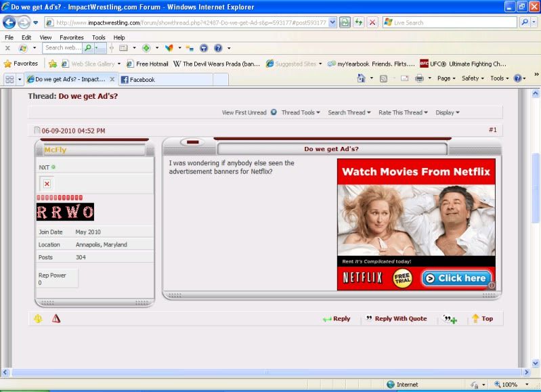Image resolution: width=541 pixels, height=392 pixels.
Task: Click the post number #1 link
Action: 493,130
